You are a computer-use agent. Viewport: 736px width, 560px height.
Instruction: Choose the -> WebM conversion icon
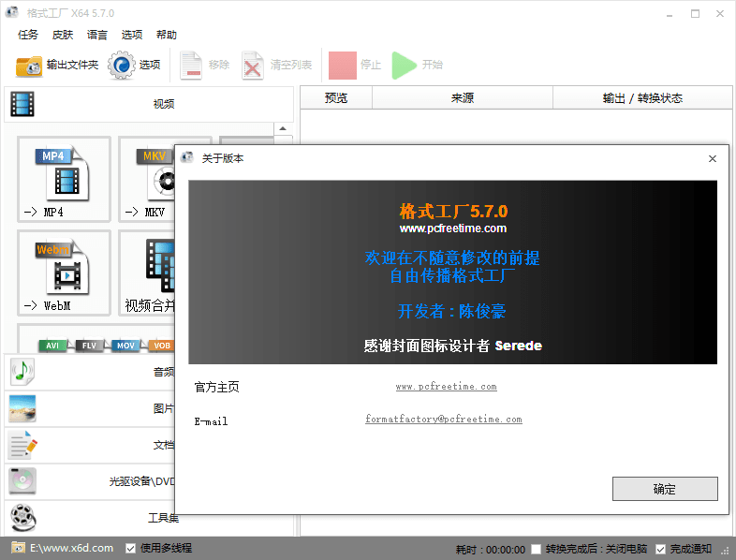[64, 273]
